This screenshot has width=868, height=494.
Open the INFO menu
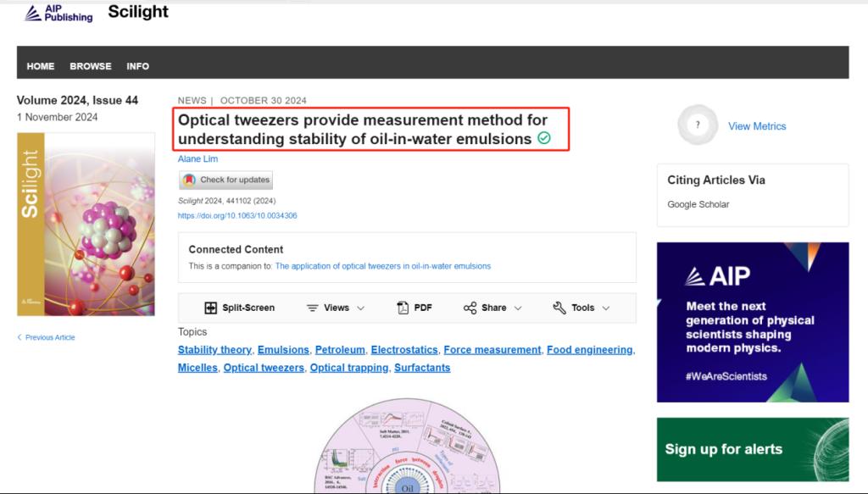pyautogui.click(x=137, y=66)
